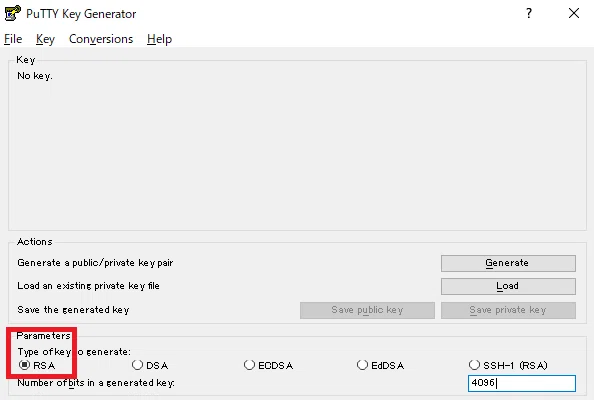594x400 pixels.
Task: Click the 'PuTTY Key Generator' window title
Action: [81, 14]
